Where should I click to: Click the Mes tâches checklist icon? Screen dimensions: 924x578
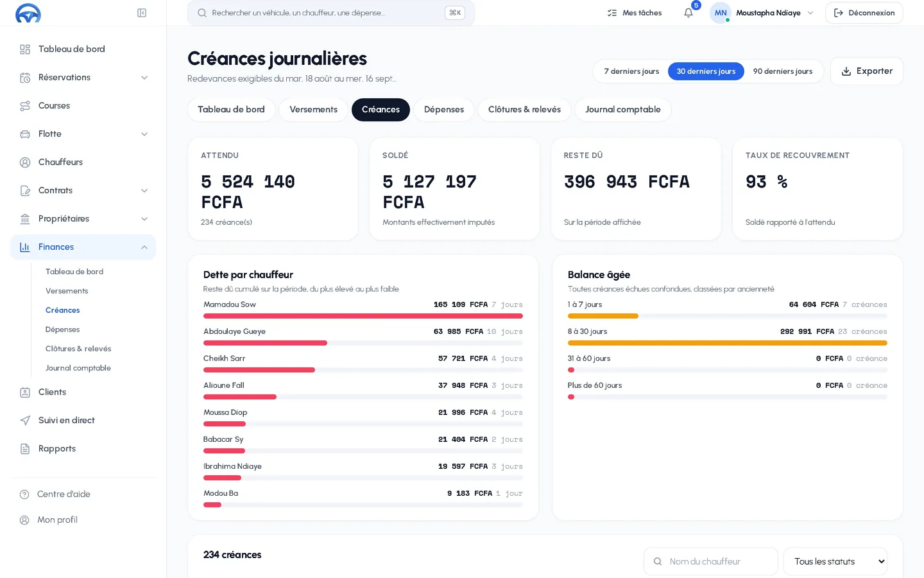click(x=612, y=13)
